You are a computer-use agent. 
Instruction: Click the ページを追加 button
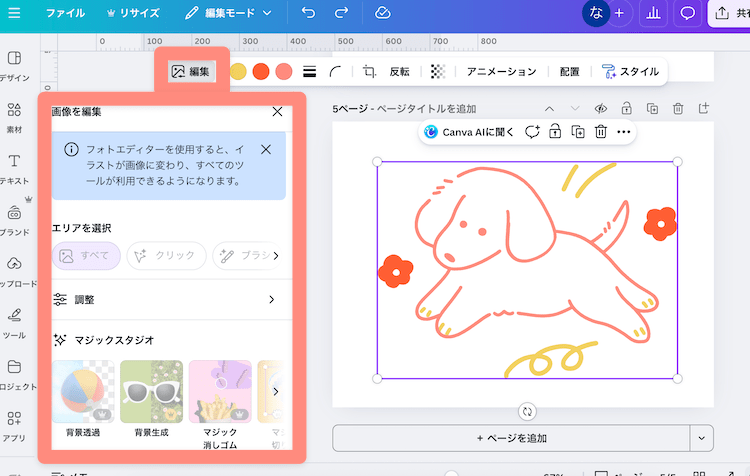[x=511, y=438]
